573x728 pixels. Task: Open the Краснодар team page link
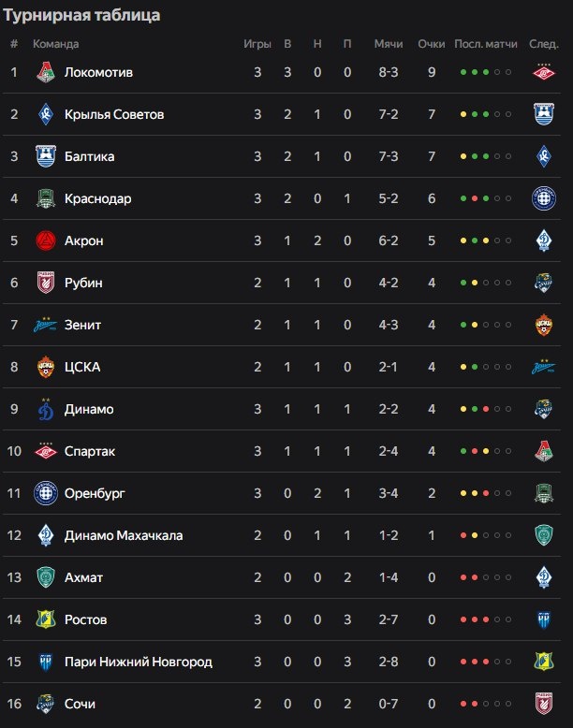pos(97,198)
